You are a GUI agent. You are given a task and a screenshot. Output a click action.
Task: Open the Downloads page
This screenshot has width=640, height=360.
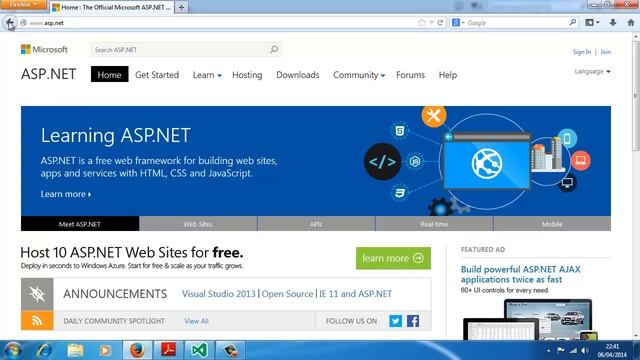click(298, 75)
